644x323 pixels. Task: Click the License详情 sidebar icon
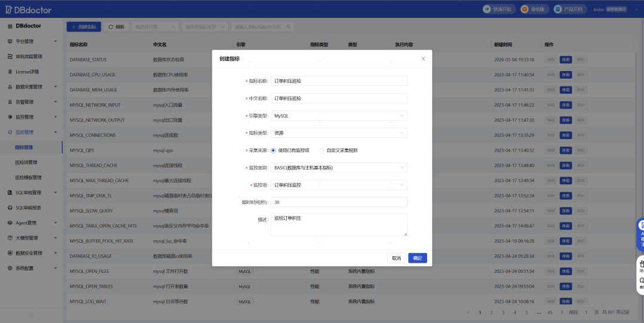(10, 72)
